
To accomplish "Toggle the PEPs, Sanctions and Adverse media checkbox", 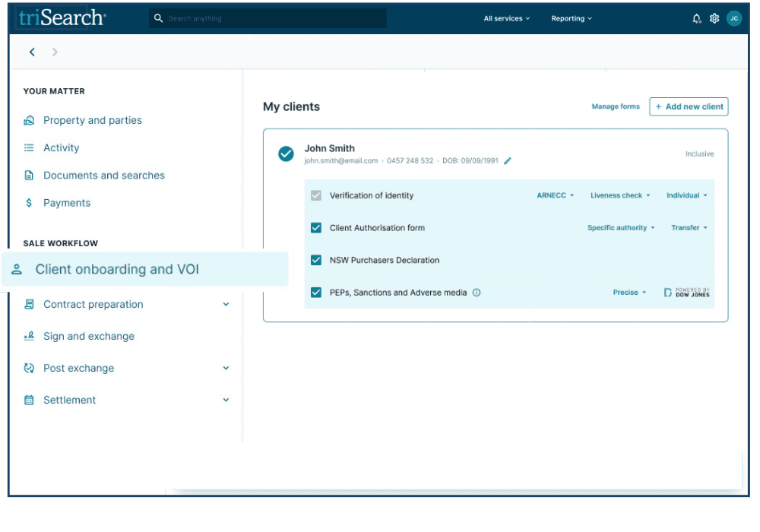I will point(316,293).
